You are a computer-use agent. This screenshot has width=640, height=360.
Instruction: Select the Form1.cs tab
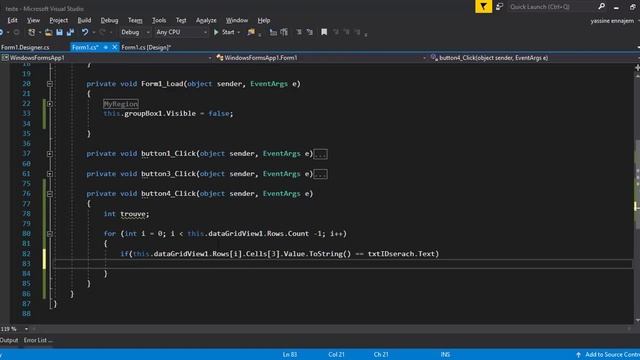coord(85,47)
